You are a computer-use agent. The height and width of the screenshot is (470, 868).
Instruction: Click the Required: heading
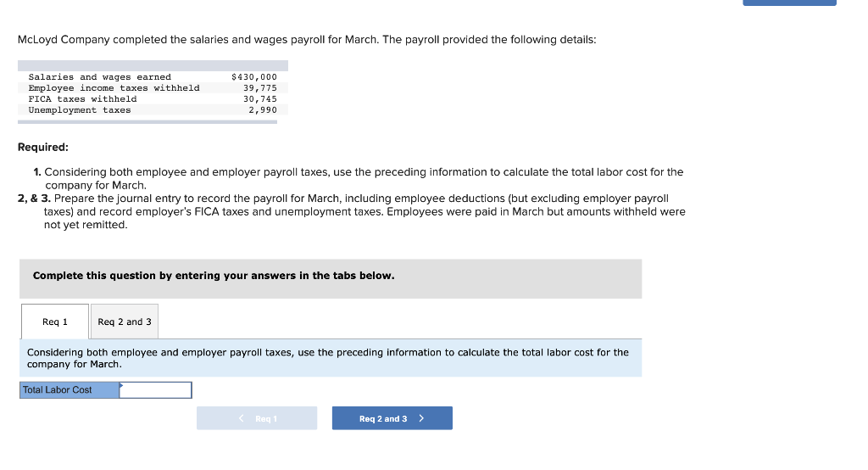(x=43, y=147)
